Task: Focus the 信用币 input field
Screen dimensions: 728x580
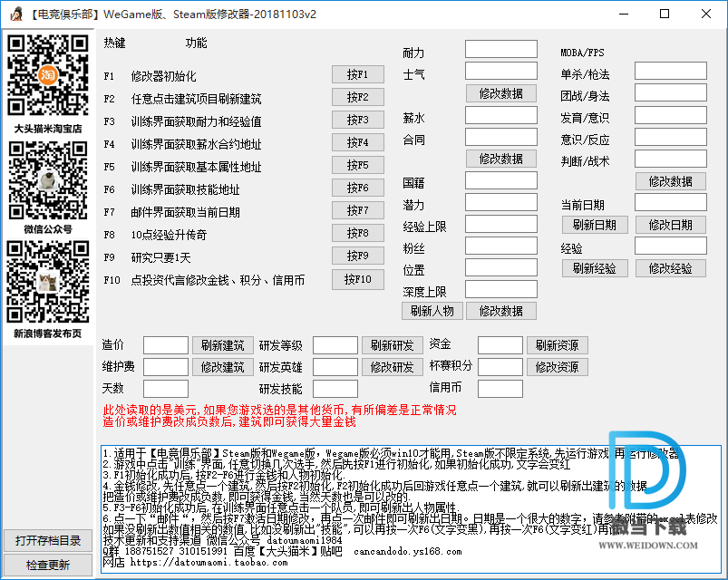Action: click(500, 389)
